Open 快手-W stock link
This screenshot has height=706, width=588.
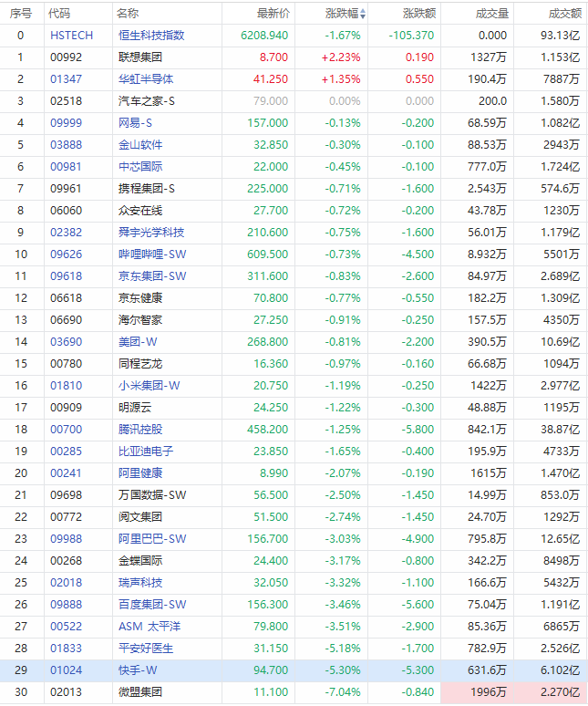pos(138,670)
